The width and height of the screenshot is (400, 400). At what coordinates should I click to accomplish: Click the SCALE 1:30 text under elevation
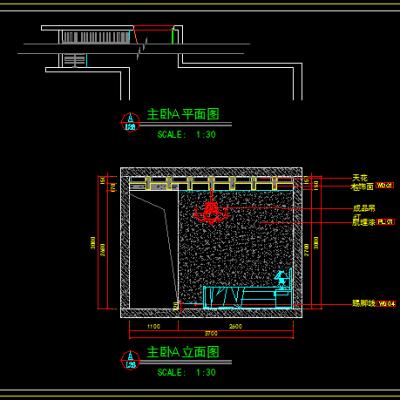pyautogui.click(x=186, y=372)
